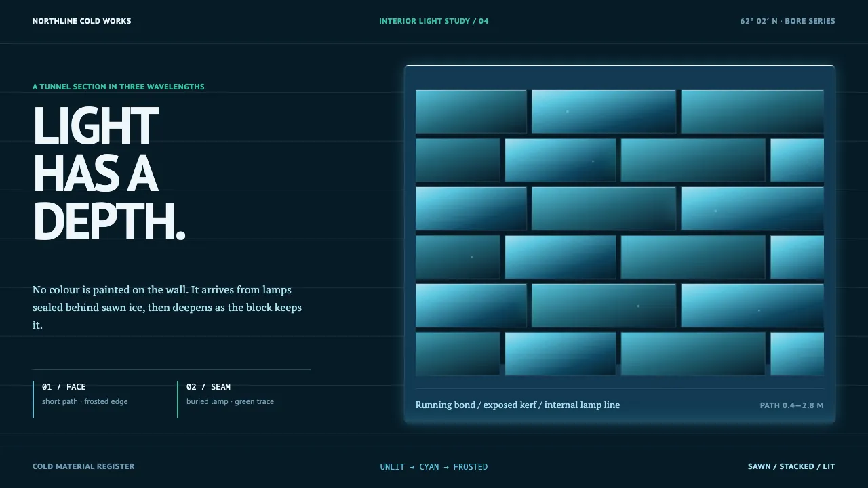
Task: Click the paragraph about sawn ice lamps
Action: (167, 307)
